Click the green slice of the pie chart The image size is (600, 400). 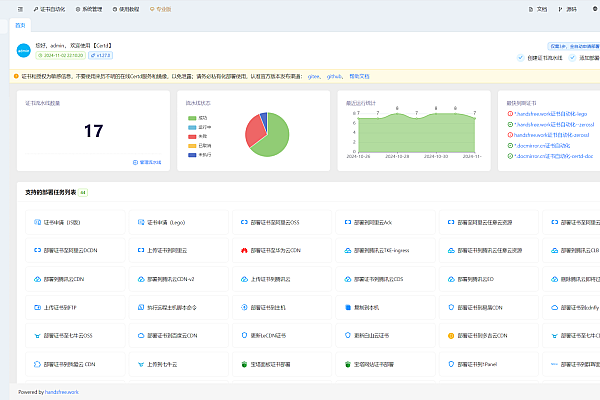click(x=276, y=140)
